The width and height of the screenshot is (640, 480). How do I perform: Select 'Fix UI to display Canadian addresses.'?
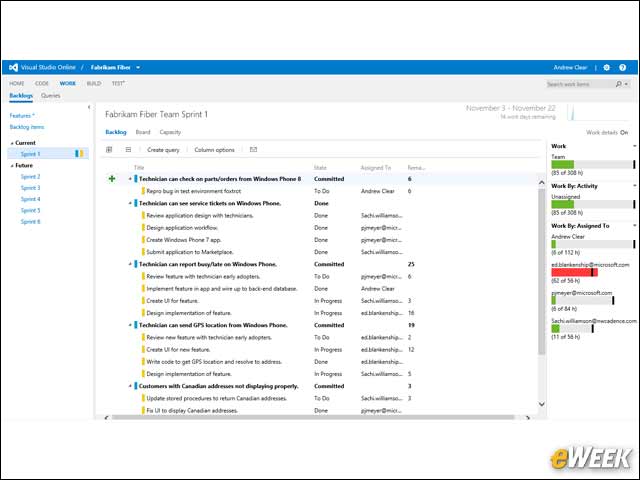pyautogui.click(x=192, y=411)
